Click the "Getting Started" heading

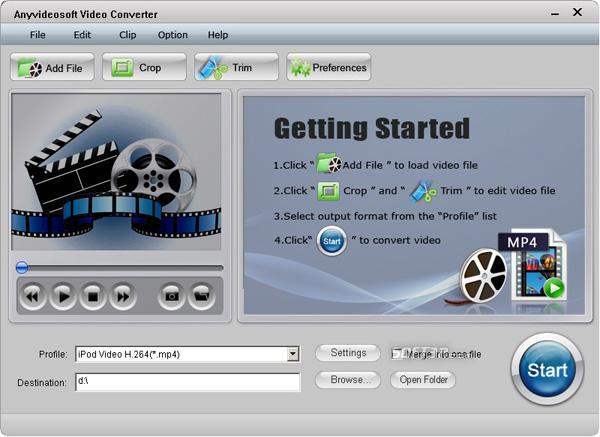tap(372, 128)
